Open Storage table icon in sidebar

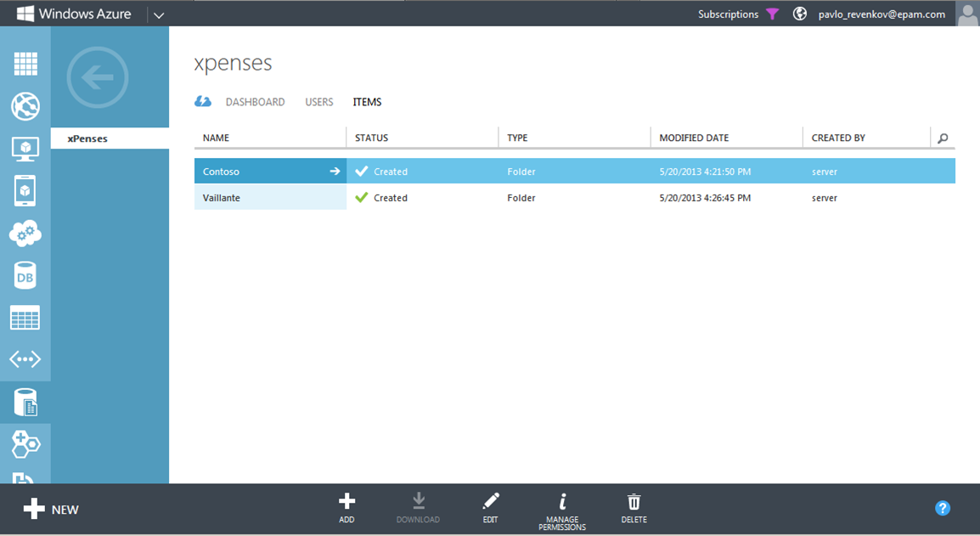click(x=25, y=318)
